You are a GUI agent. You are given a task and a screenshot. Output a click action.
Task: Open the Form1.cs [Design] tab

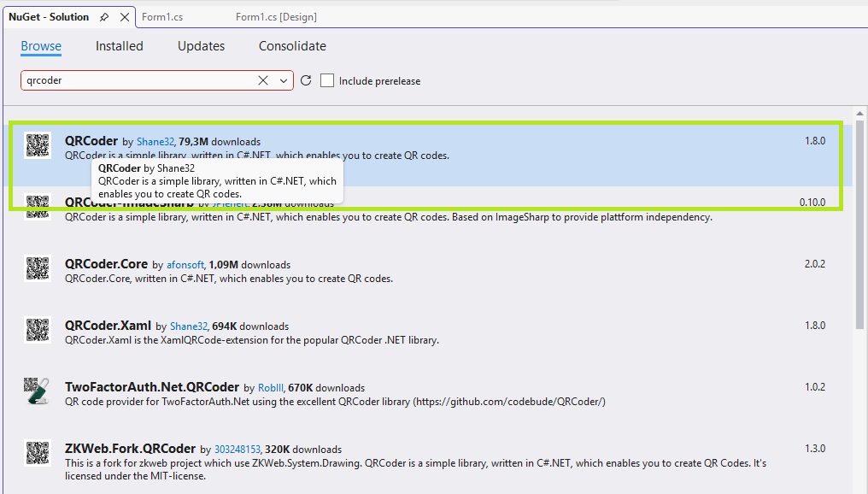276,17
